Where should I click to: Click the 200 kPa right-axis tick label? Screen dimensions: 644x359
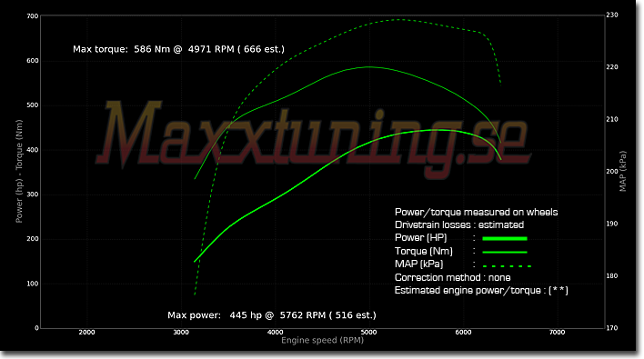click(612, 172)
